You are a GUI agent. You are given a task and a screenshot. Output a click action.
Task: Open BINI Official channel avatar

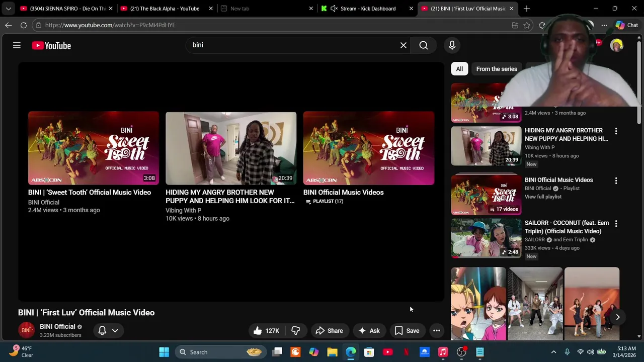click(26, 330)
